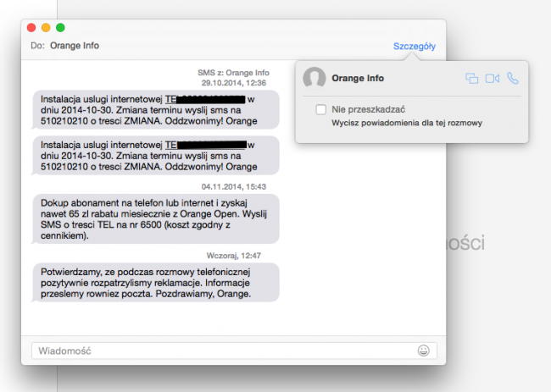Viewport: 551px width, 392px height.
Task: Select the Dokup abonament message bubble
Action: point(155,219)
